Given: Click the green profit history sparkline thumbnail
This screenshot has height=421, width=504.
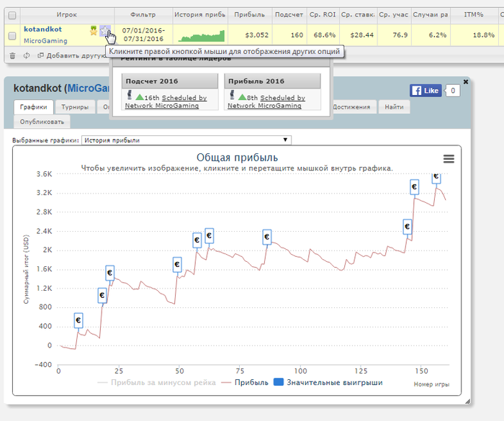Looking at the screenshot, I should coord(202,36).
